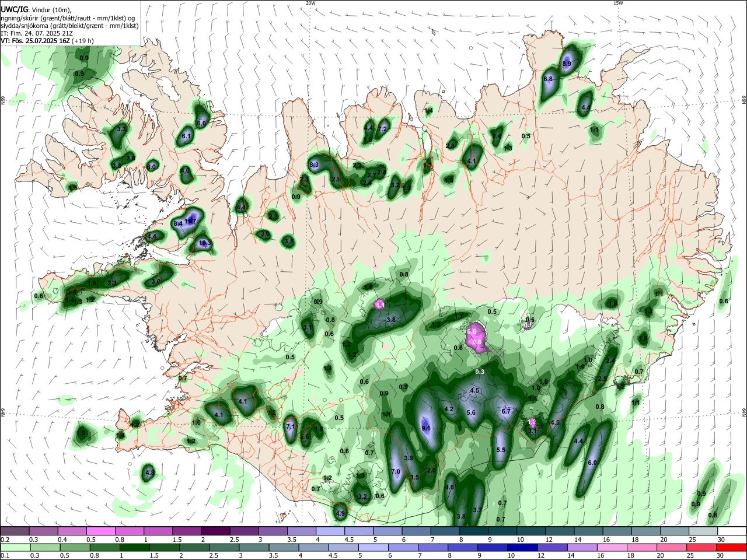Click the 7.1 precipitation value in the southwest
Image resolution: width=747 pixels, height=560 pixels.
(x=290, y=426)
